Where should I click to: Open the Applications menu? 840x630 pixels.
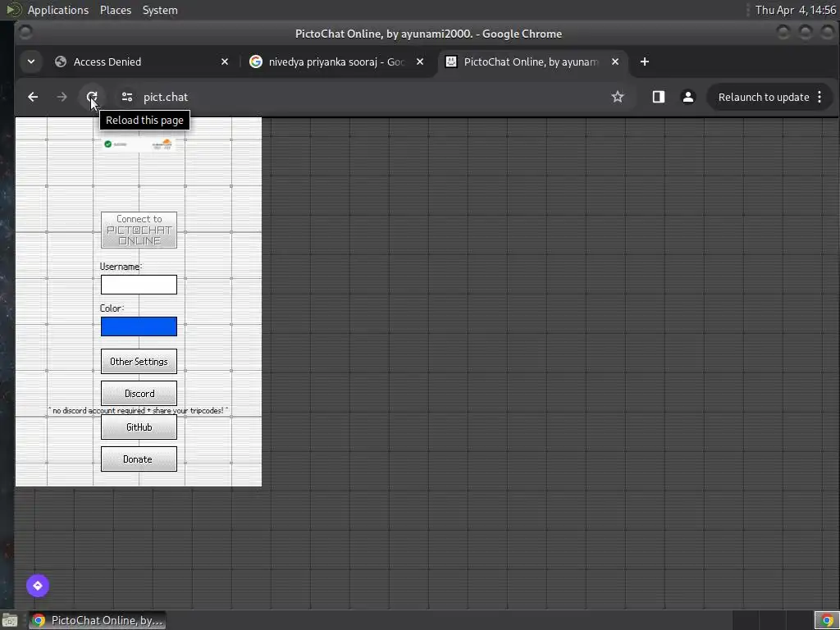pyautogui.click(x=58, y=10)
